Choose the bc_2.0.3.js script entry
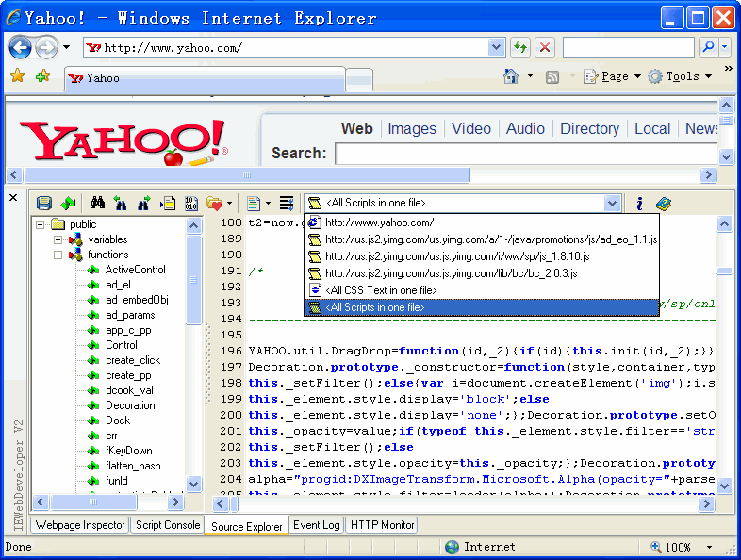 click(451, 273)
